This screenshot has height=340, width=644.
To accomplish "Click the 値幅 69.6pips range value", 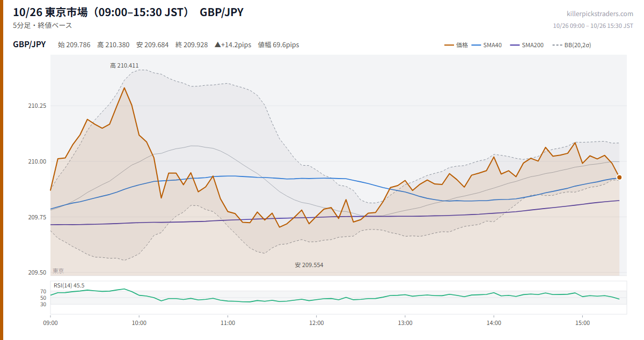I will click(279, 45).
